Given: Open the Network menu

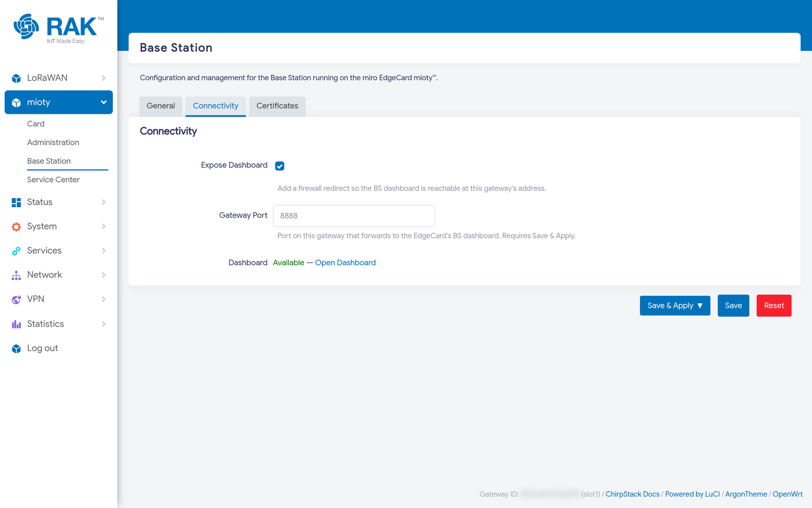Looking at the screenshot, I should click(x=59, y=275).
